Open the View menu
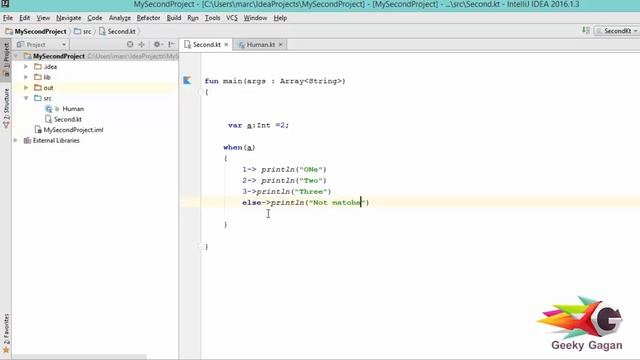This screenshot has height=360, width=640. pos(43,18)
